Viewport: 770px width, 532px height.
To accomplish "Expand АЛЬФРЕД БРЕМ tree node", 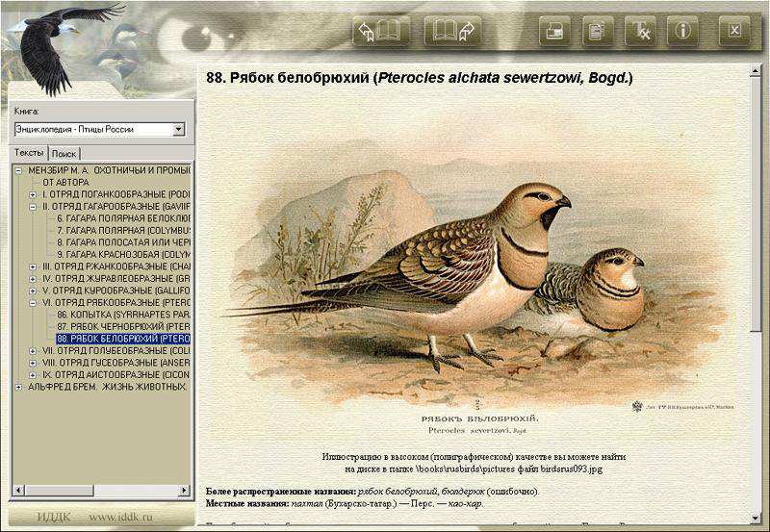I will click(x=19, y=387).
